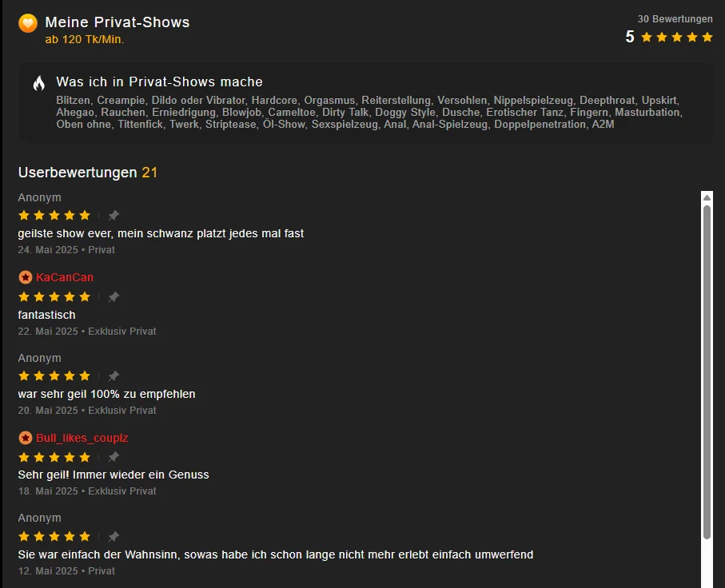
Task: Click the flame icon in the activities box
Action: tap(39, 83)
